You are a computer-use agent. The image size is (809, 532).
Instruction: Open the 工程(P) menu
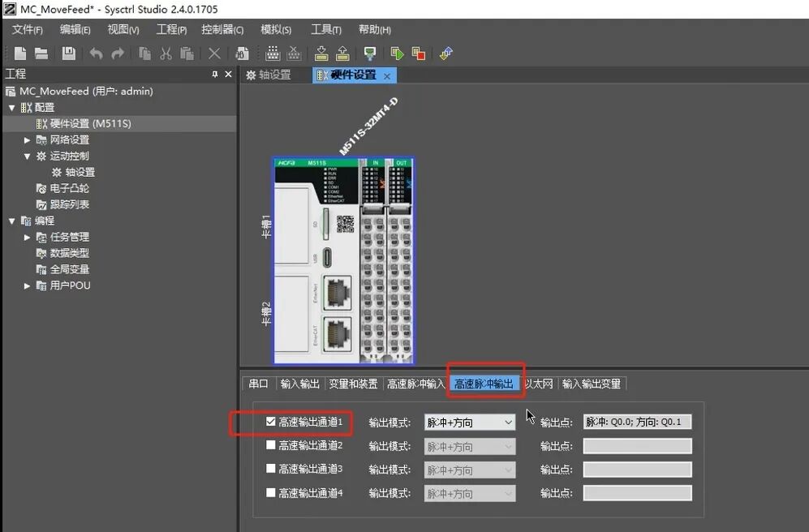tap(171, 30)
